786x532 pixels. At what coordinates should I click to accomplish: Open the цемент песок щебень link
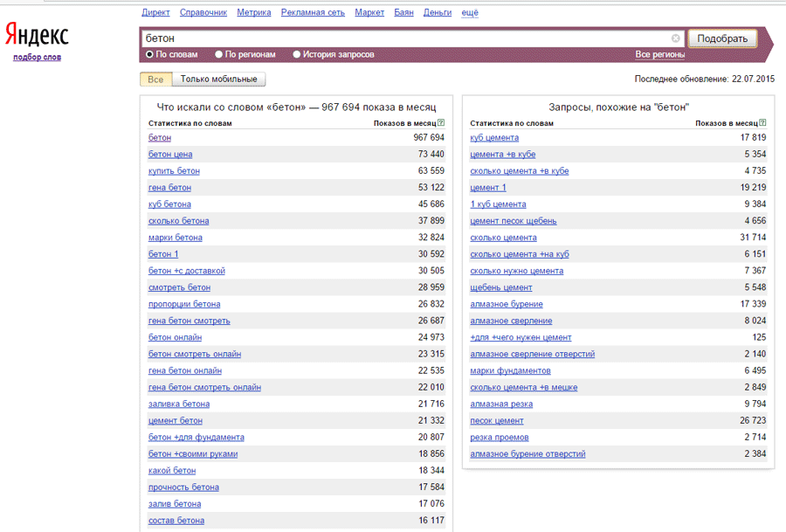tap(514, 221)
